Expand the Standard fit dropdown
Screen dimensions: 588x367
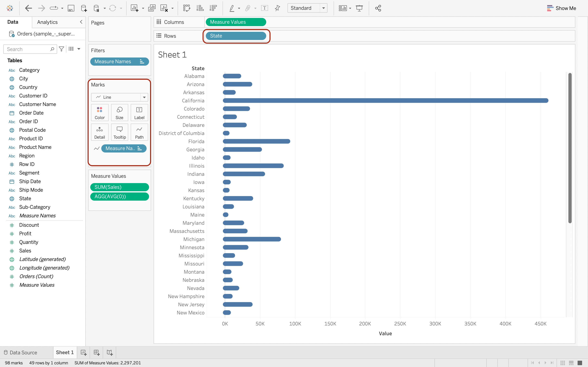point(323,8)
